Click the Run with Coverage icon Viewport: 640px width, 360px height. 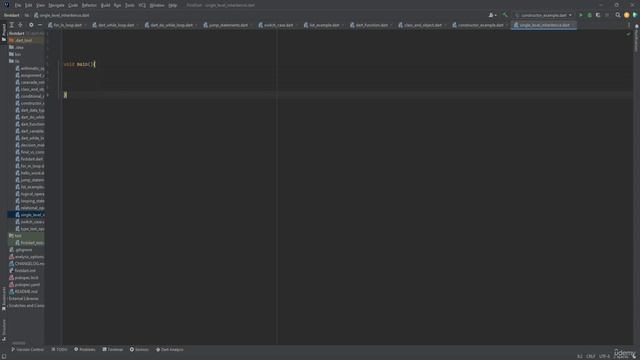[598, 15]
